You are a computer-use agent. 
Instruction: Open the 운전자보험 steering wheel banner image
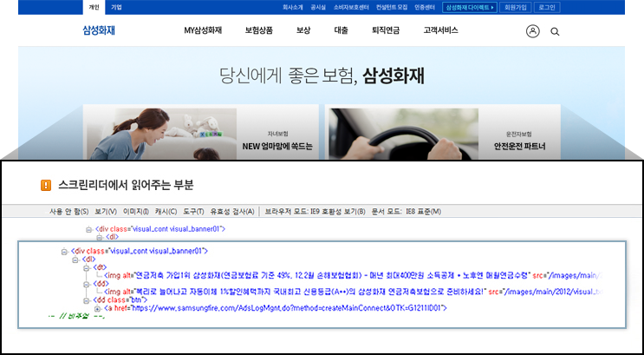pos(403,135)
